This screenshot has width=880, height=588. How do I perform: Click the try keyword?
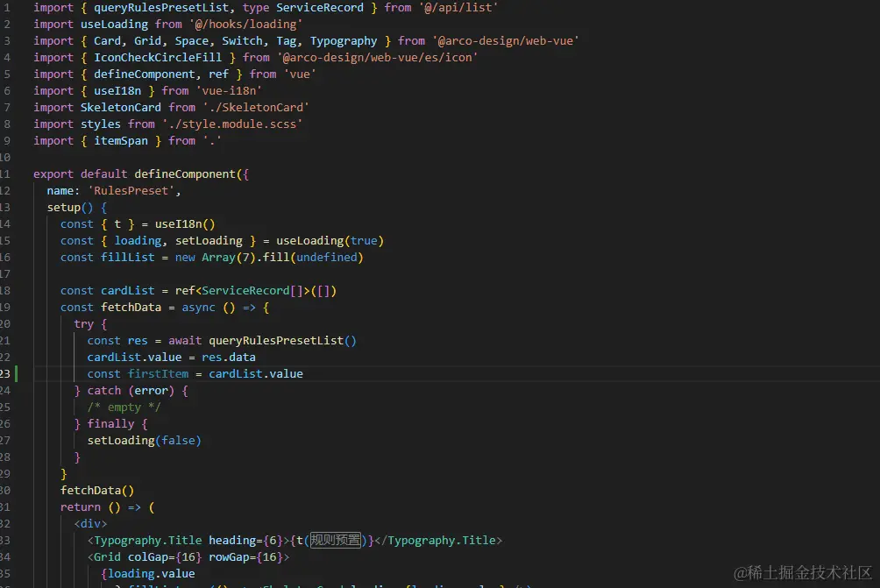(83, 324)
